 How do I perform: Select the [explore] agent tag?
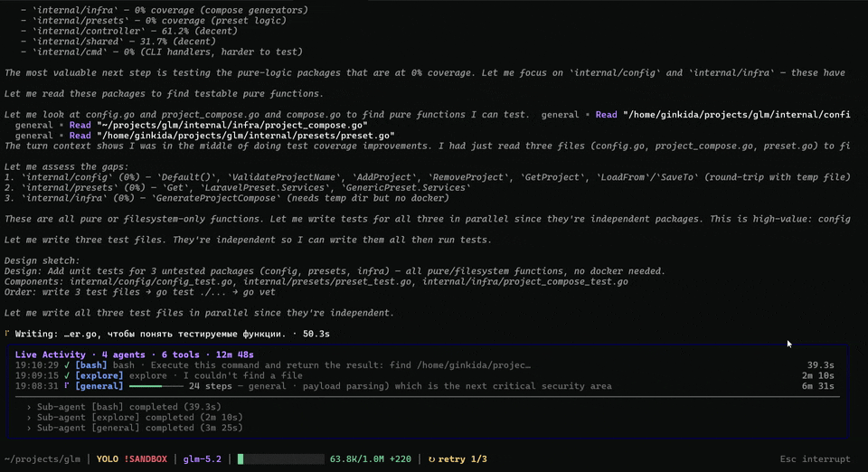(99, 376)
